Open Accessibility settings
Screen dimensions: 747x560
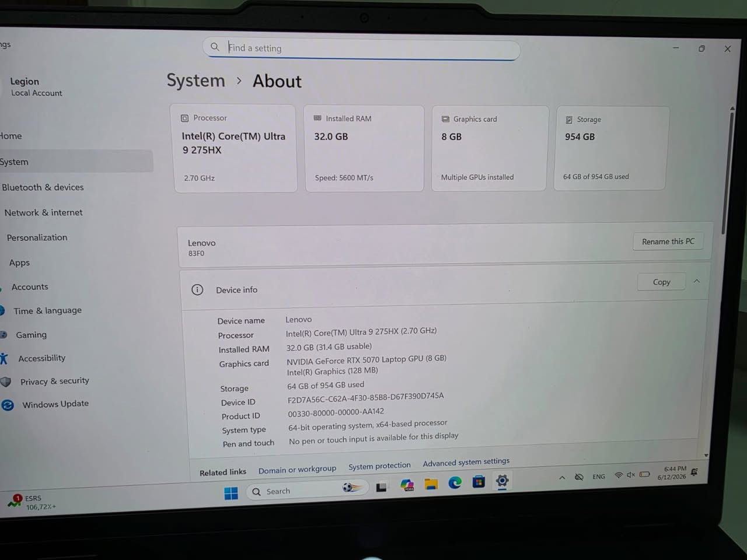41,358
